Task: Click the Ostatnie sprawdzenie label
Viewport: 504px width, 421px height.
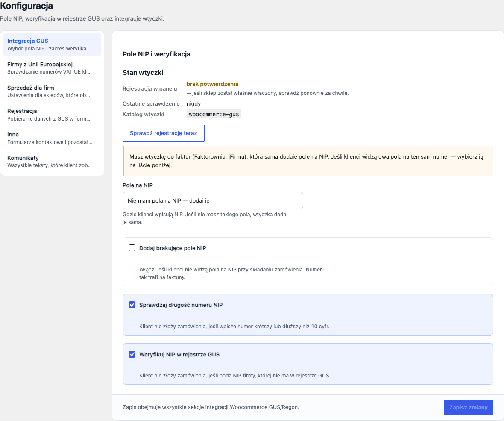Action: (x=151, y=103)
